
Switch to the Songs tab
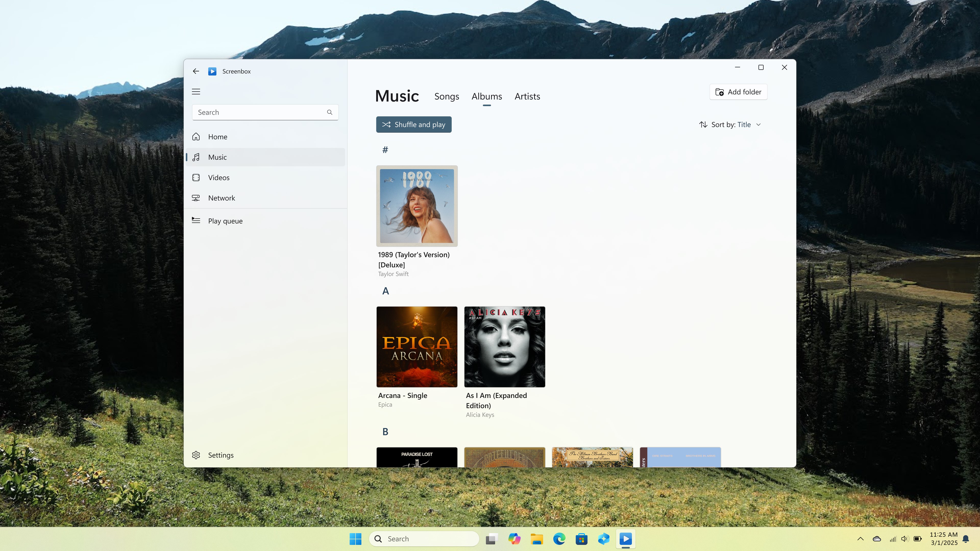pyautogui.click(x=446, y=96)
